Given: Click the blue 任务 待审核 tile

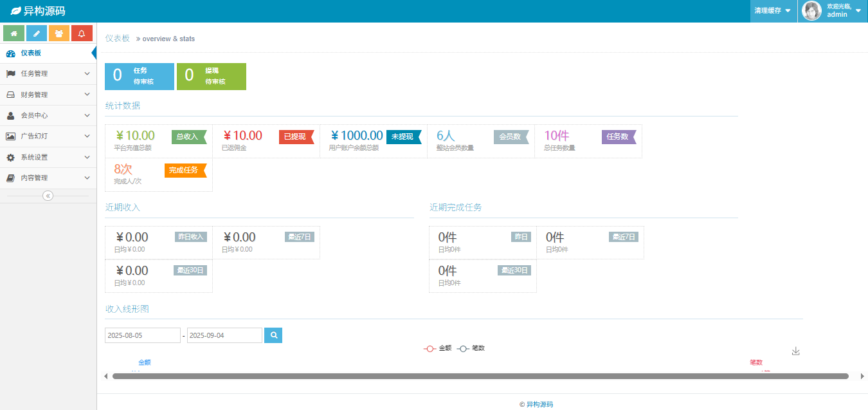Looking at the screenshot, I should coord(140,76).
